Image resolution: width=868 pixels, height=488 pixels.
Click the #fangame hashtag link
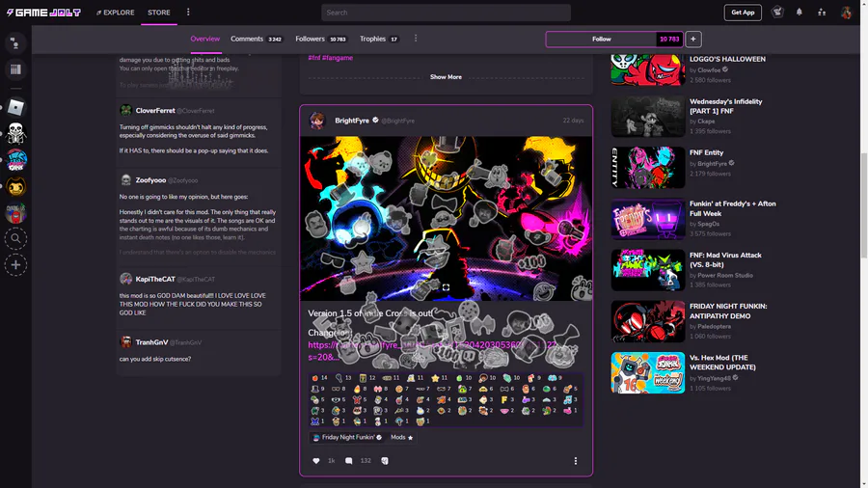[x=338, y=58]
